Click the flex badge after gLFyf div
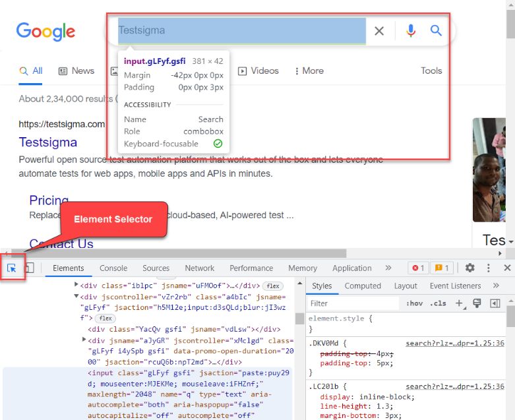Screen dimensions: 515x420 (105, 318)
